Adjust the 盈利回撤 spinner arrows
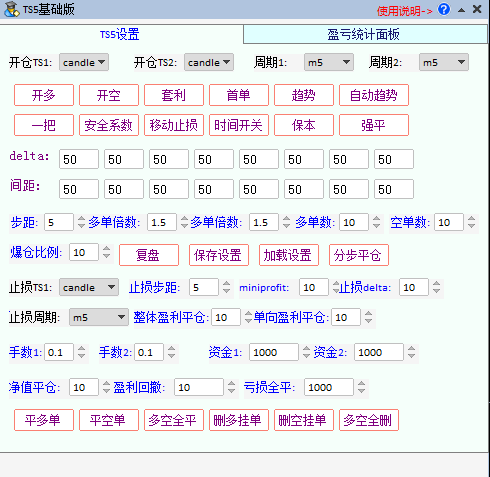 231,387
